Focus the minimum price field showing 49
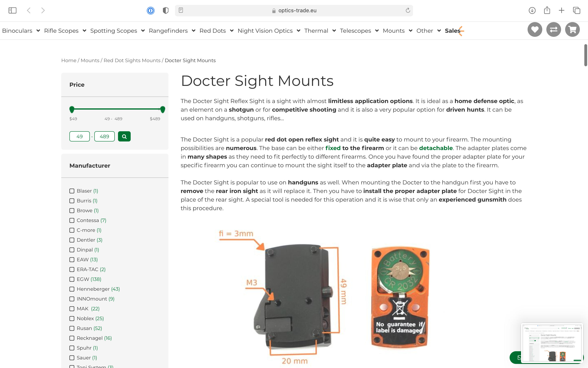 (80, 136)
